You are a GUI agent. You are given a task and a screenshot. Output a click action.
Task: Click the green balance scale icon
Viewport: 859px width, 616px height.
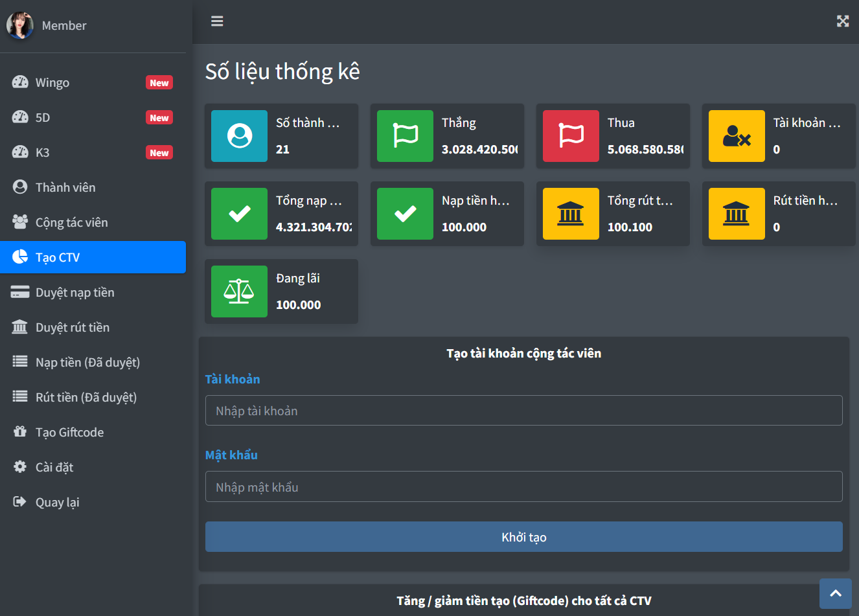pos(239,291)
